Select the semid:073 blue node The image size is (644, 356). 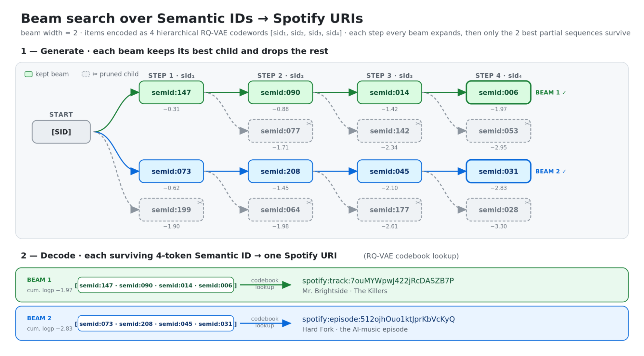(171, 171)
